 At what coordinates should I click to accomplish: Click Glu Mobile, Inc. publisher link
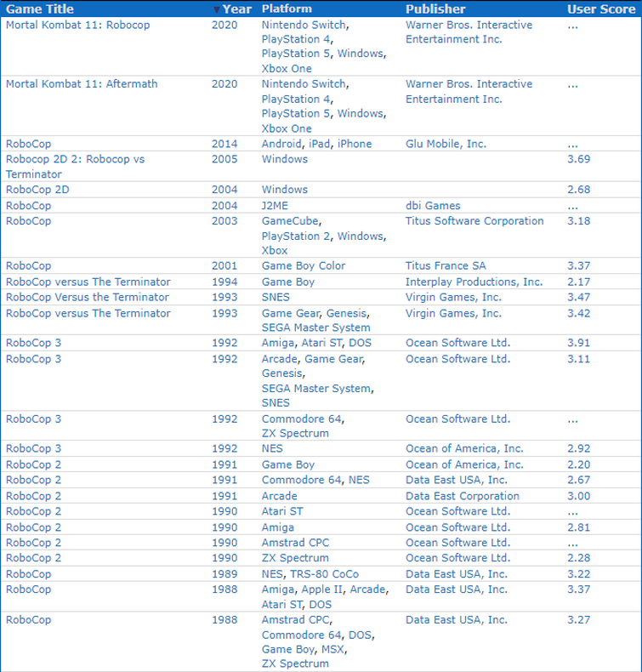[446, 144]
